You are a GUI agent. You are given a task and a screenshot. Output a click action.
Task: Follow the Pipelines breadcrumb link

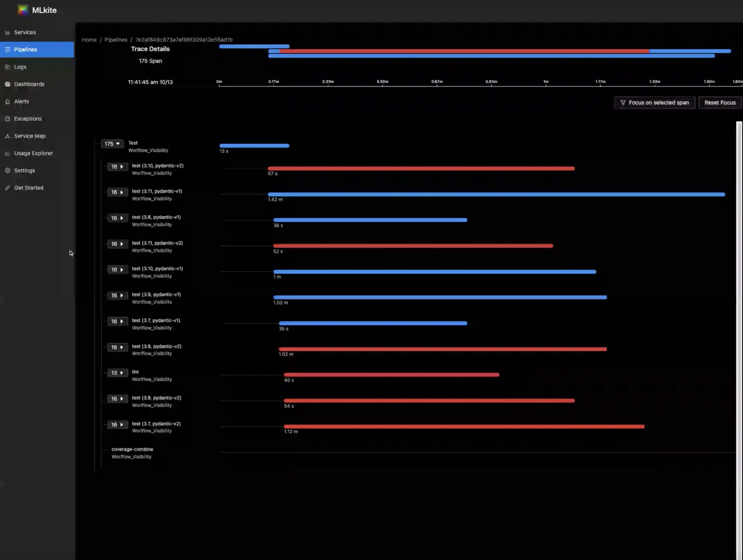coord(116,40)
